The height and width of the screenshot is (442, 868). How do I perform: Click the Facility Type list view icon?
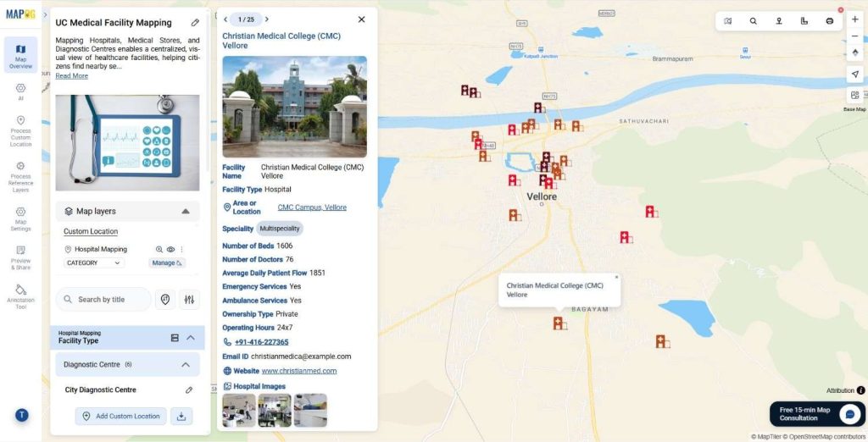coord(175,338)
